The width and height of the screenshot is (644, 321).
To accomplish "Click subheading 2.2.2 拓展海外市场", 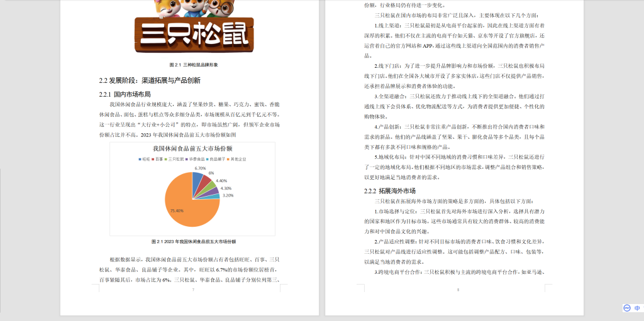I will point(390,191).
